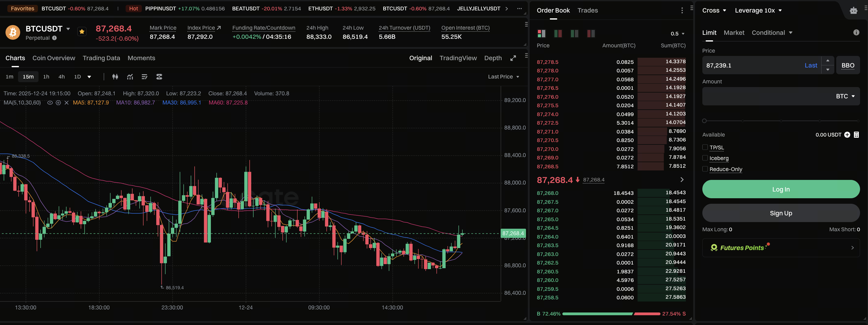
Task: Switch order book to green-red split layout
Action: tap(558, 33)
